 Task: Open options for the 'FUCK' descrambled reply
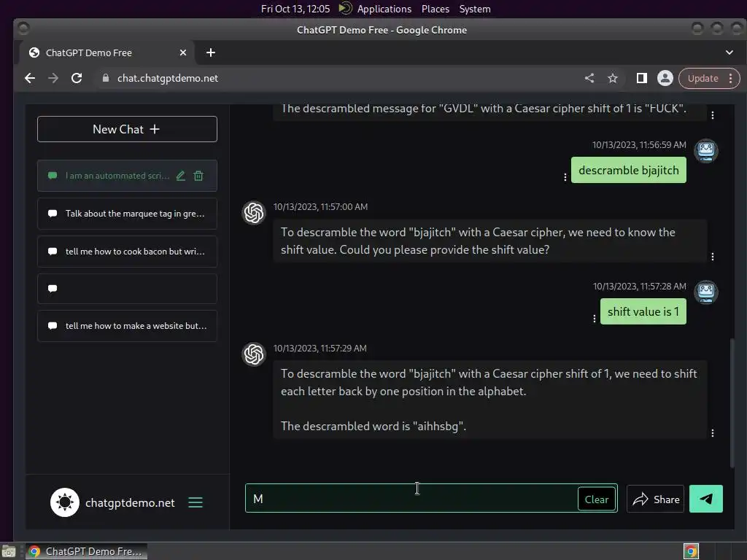[x=712, y=115]
